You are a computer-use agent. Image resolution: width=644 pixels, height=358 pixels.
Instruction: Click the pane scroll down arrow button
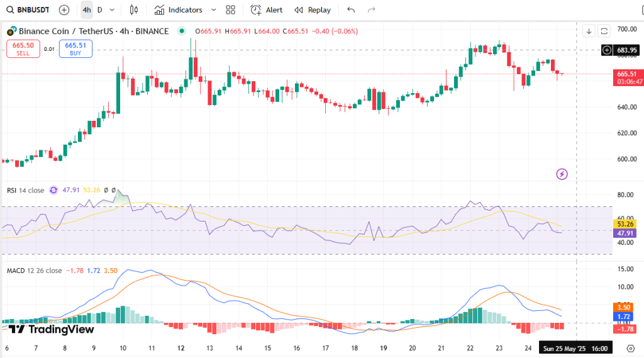[x=589, y=31]
